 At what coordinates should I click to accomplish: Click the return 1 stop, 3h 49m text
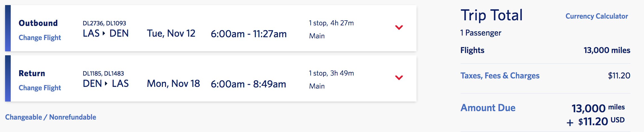[331, 73]
